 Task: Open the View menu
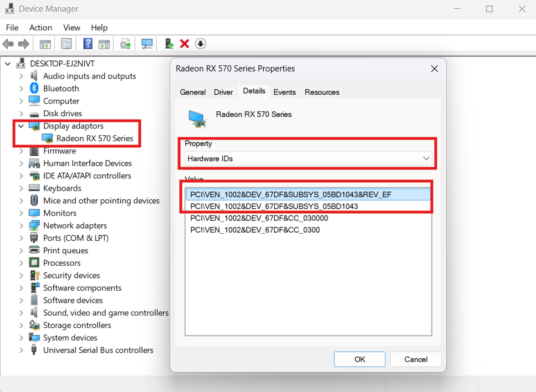click(x=72, y=28)
